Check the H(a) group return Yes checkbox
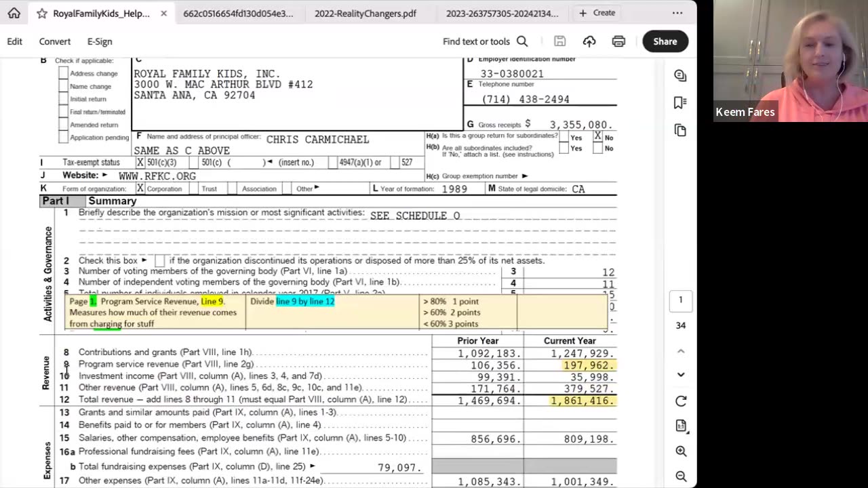This screenshot has height=488, width=868. (564, 136)
